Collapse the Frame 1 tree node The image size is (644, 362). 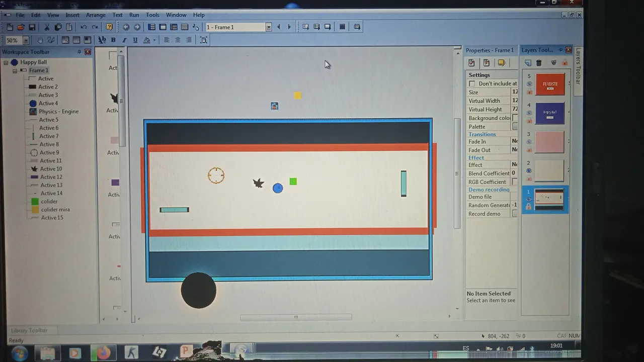[15, 70]
